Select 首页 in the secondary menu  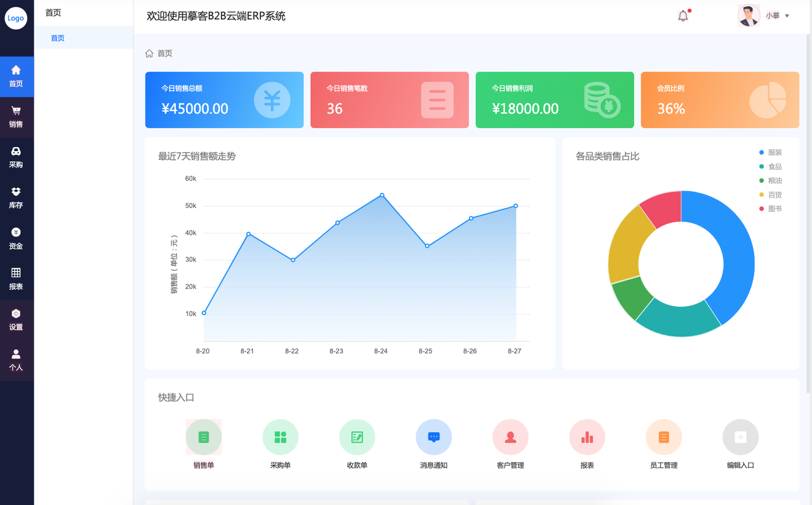[84, 38]
